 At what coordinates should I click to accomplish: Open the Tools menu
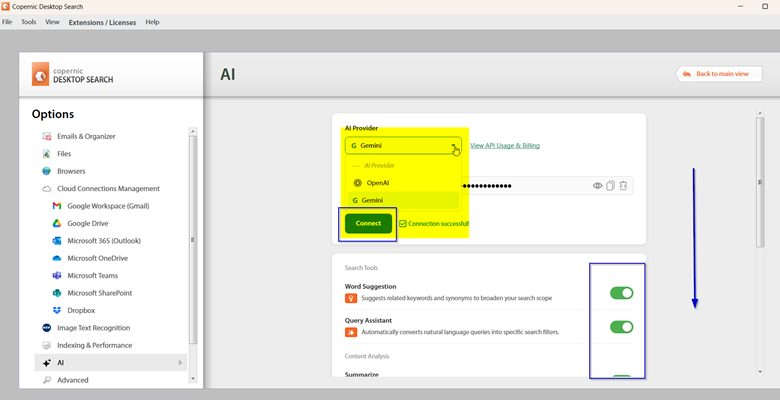click(28, 22)
